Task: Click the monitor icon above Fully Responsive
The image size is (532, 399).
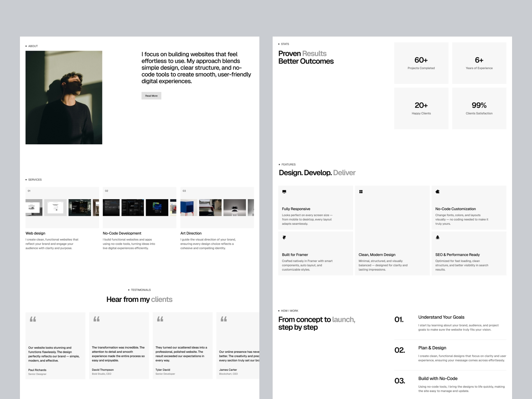Action: [284, 192]
